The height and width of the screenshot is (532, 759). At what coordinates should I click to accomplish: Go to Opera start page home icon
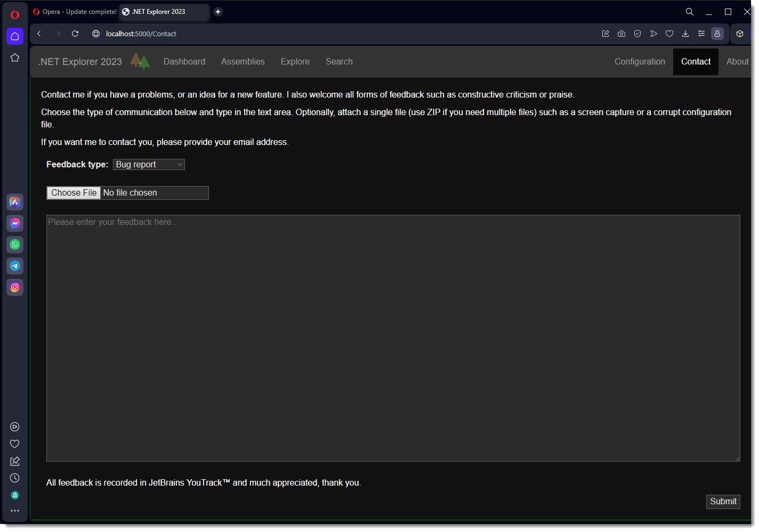point(15,36)
